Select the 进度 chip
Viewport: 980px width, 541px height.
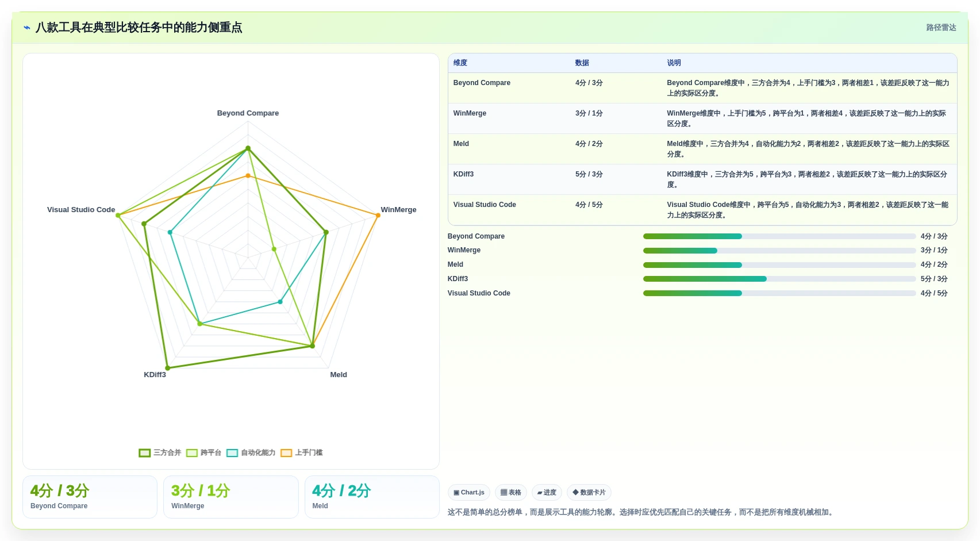pyautogui.click(x=547, y=493)
